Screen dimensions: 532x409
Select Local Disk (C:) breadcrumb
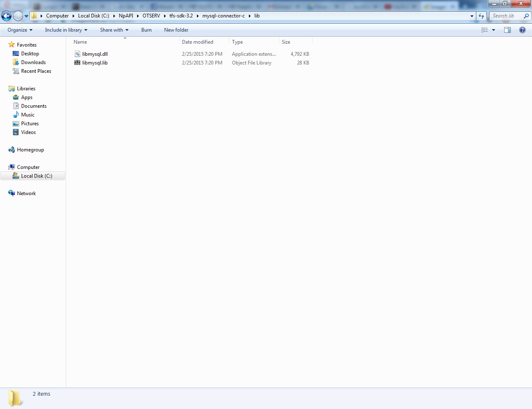pyautogui.click(x=94, y=16)
